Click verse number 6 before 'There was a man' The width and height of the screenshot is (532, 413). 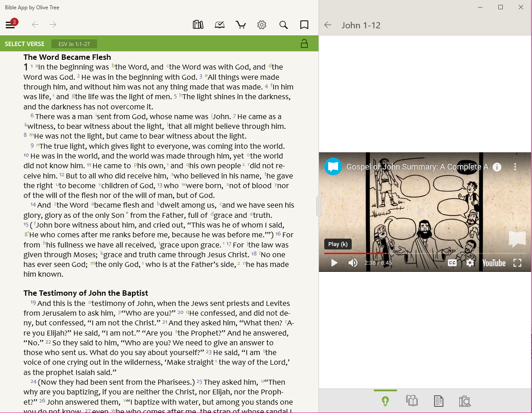(x=32, y=116)
